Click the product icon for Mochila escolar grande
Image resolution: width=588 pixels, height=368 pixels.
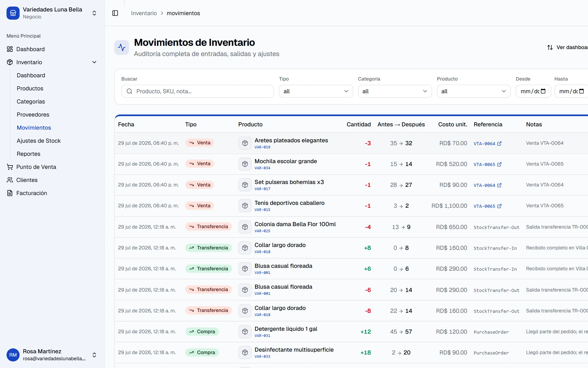coord(245,164)
